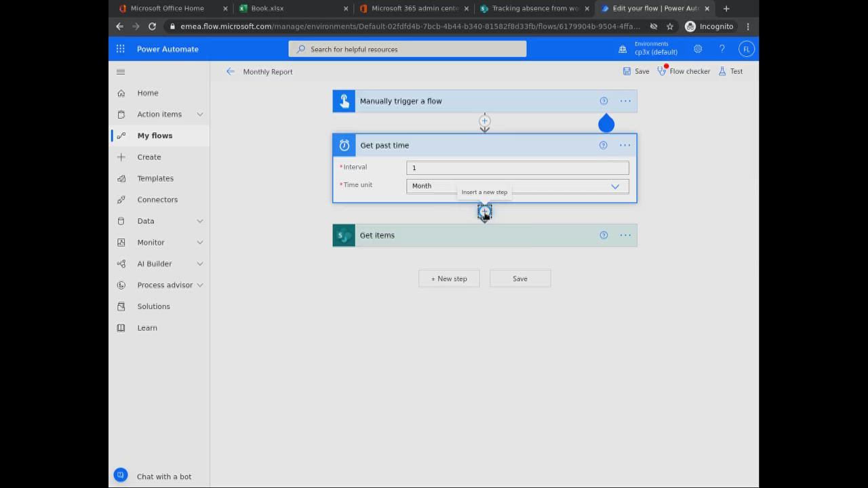Show help for Get items step

click(604, 235)
